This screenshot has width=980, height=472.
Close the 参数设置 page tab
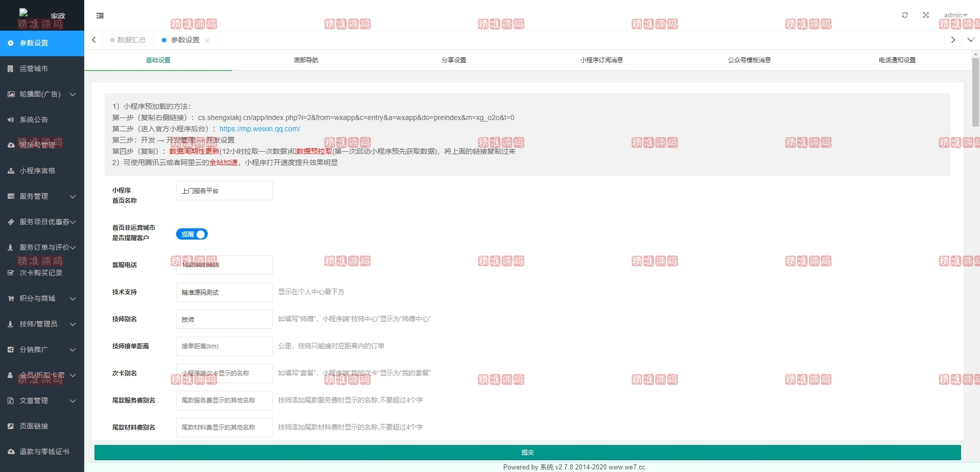point(207,40)
